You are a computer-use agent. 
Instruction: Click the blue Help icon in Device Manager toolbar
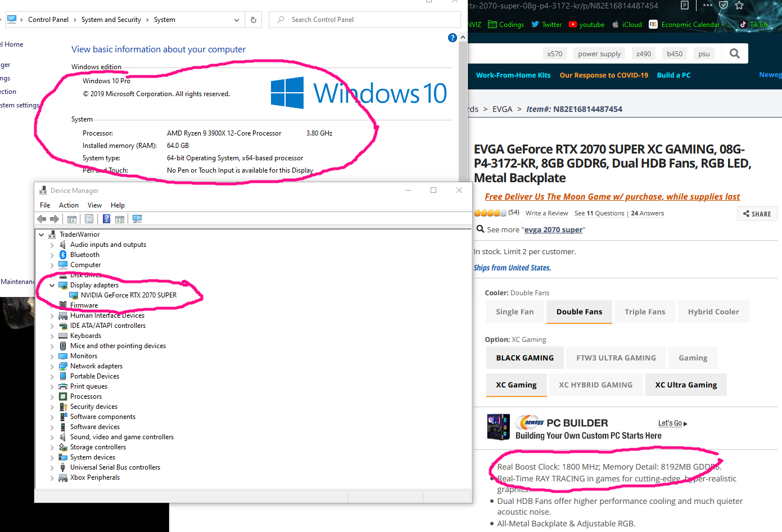(106, 219)
